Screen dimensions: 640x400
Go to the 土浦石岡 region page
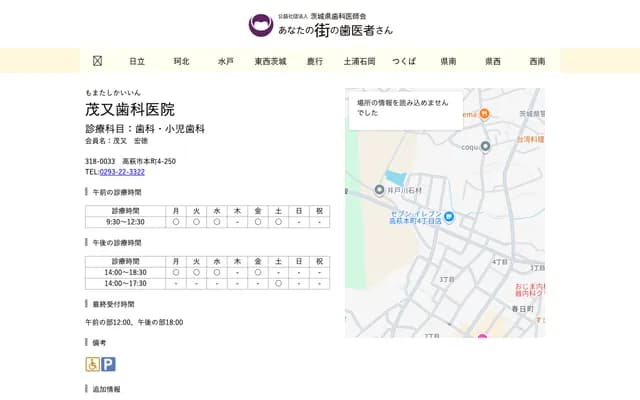click(x=359, y=61)
